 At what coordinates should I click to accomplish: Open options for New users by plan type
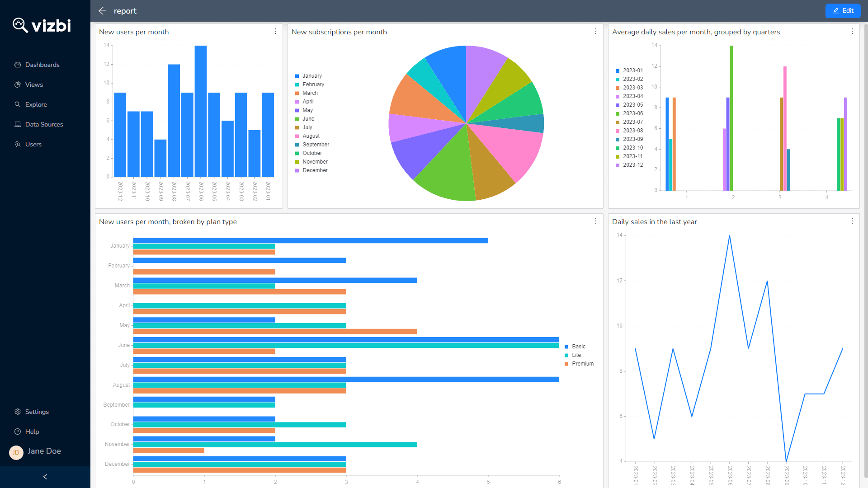point(596,221)
